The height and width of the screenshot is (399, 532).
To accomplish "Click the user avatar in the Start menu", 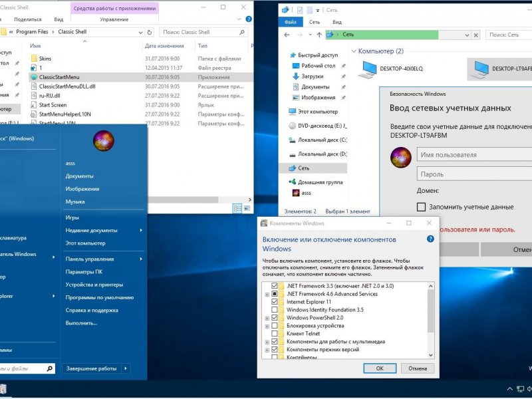I will (x=104, y=141).
